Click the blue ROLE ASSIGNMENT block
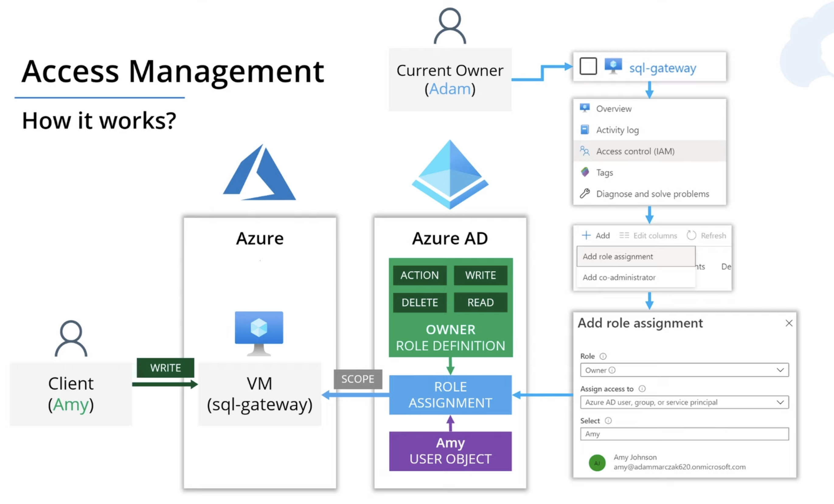This screenshot has width=834, height=504. click(450, 395)
